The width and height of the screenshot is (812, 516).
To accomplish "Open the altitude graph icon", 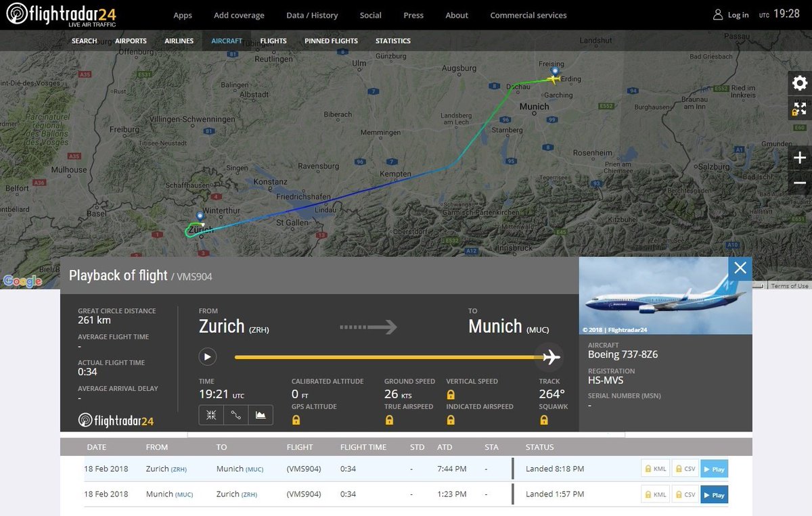I will pyautogui.click(x=261, y=415).
